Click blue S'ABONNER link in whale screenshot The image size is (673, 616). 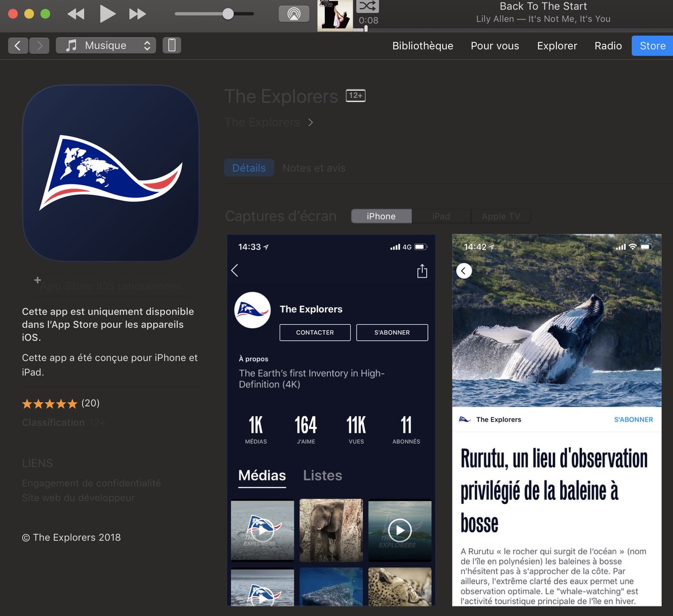(634, 420)
